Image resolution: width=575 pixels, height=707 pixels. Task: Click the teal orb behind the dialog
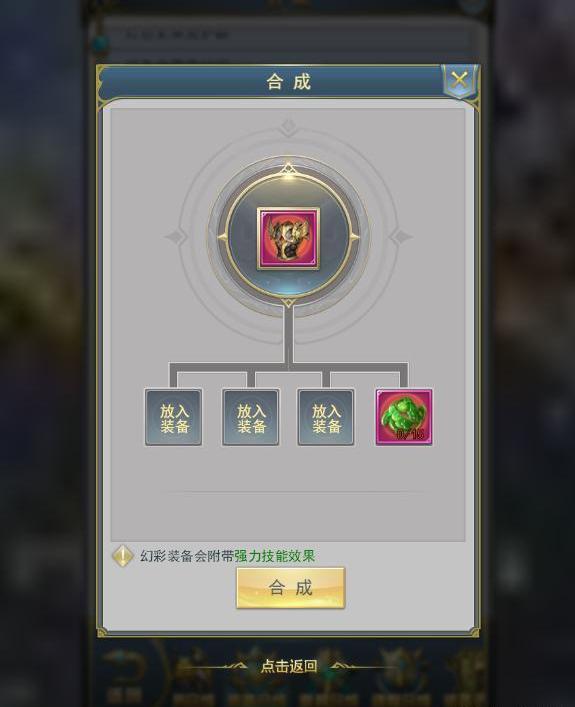coord(100,44)
